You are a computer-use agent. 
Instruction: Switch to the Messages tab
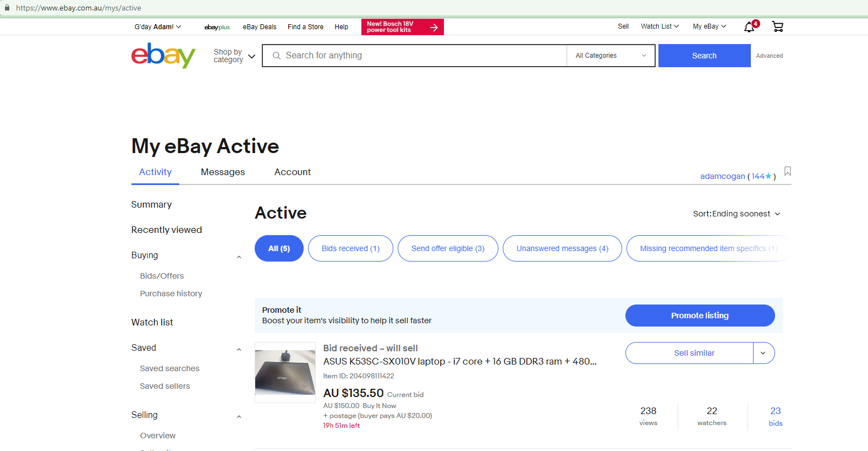[x=223, y=172]
